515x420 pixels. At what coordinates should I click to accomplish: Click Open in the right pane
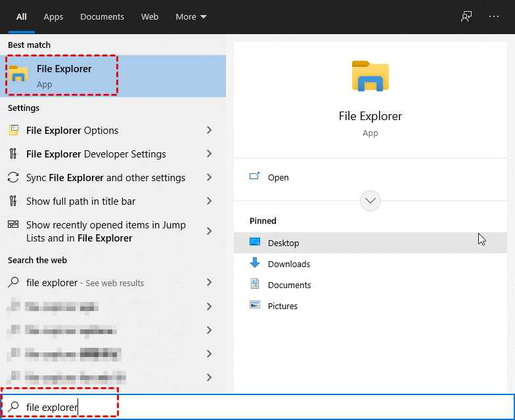point(278,177)
